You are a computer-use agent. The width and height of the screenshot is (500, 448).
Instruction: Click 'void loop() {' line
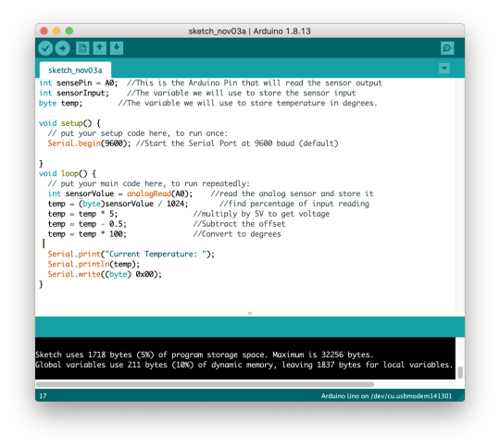click(68, 173)
